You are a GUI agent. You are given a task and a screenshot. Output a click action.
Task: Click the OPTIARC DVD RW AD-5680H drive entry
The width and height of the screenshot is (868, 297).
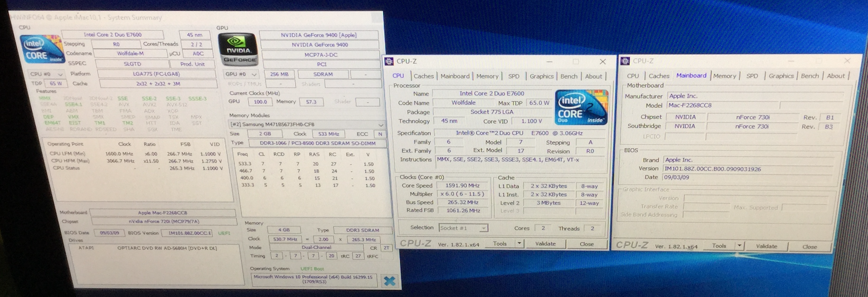click(x=147, y=248)
